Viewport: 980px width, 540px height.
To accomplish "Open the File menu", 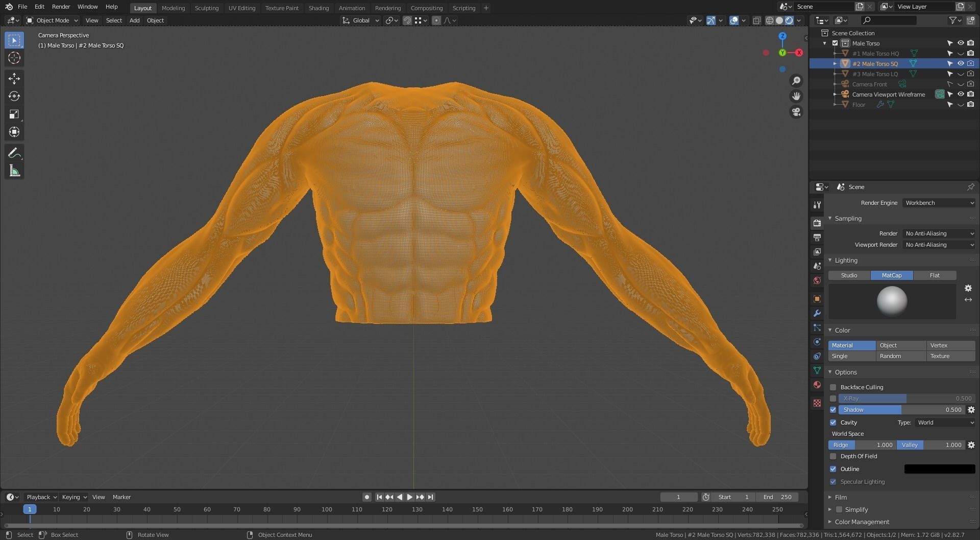I will [x=22, y=7].
